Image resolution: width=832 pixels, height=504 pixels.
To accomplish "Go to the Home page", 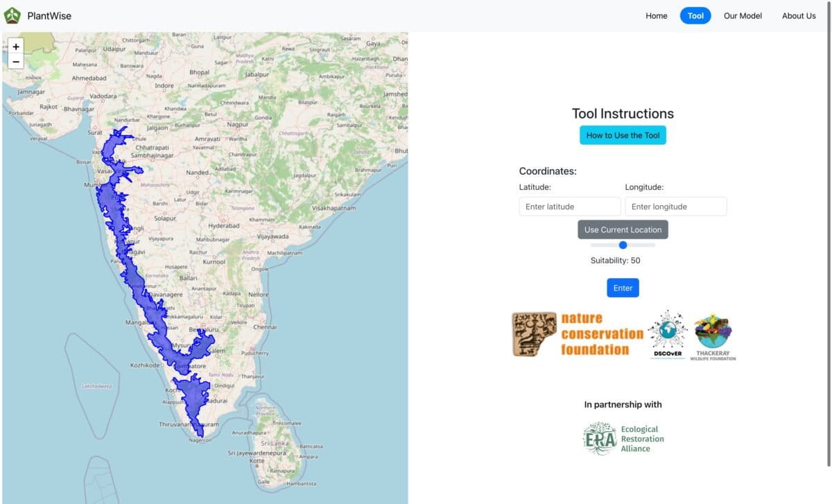I will (x=657, y=16).
